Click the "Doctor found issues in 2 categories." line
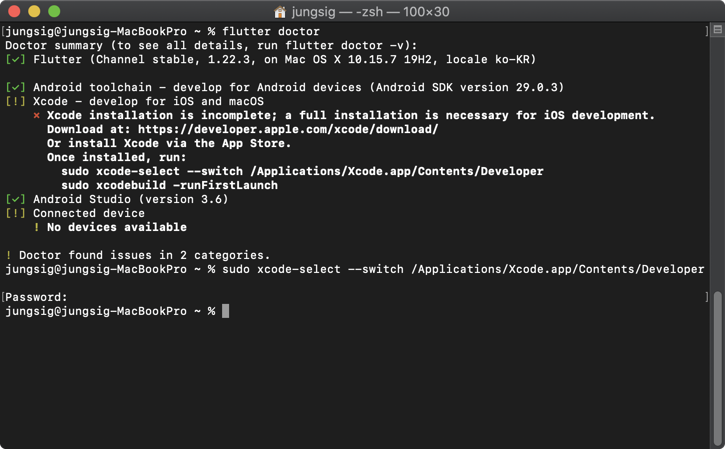 144,255
